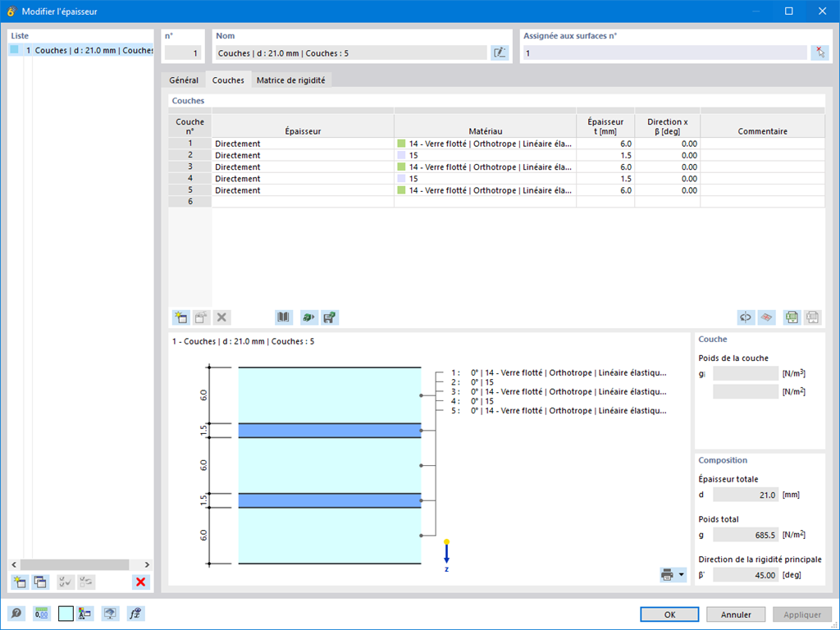
Task: Click the light cyan color swatch at bottom
Action: (x=66, y=614)
